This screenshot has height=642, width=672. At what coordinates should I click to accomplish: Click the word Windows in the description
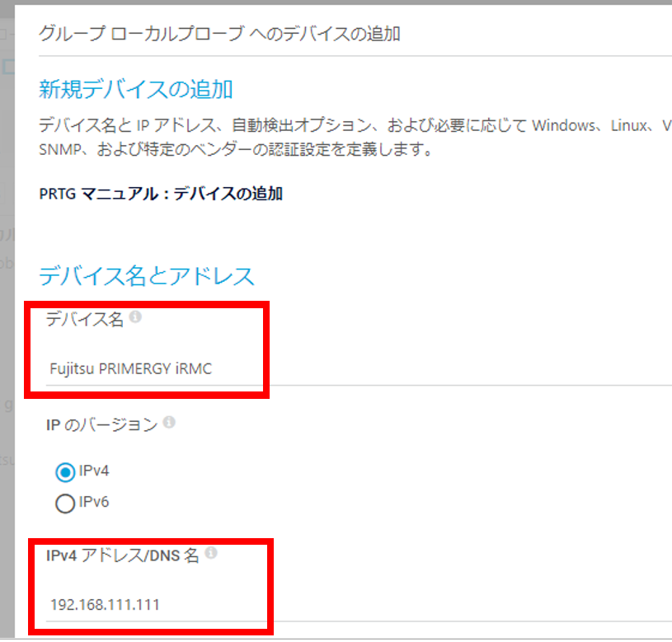point(563,125)
